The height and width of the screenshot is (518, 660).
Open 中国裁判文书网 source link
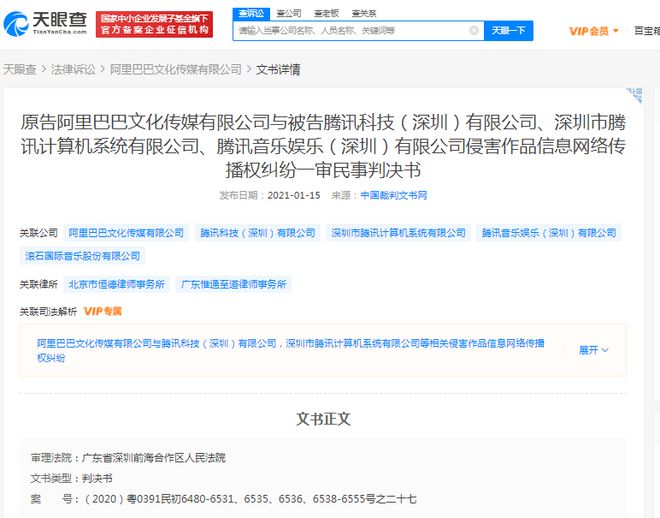394,195
